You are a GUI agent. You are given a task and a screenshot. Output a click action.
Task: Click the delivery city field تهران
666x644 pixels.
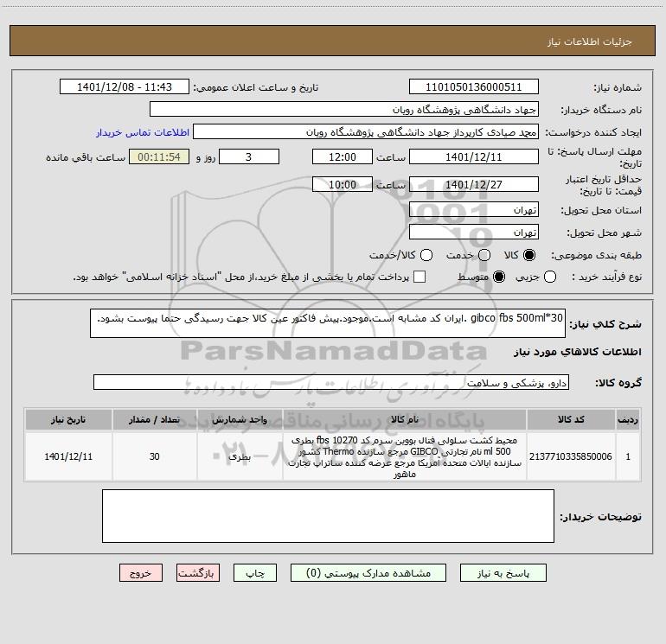click(x=474, y=233)
